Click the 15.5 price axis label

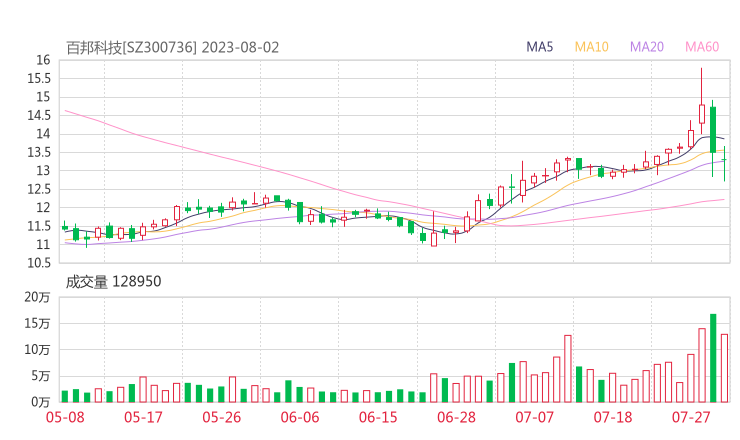click(x=39, y=78)
